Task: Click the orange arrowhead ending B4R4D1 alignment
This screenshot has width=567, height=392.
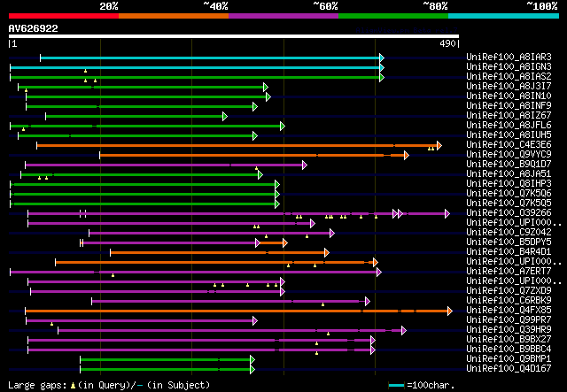Action: (x=327, y=253)
